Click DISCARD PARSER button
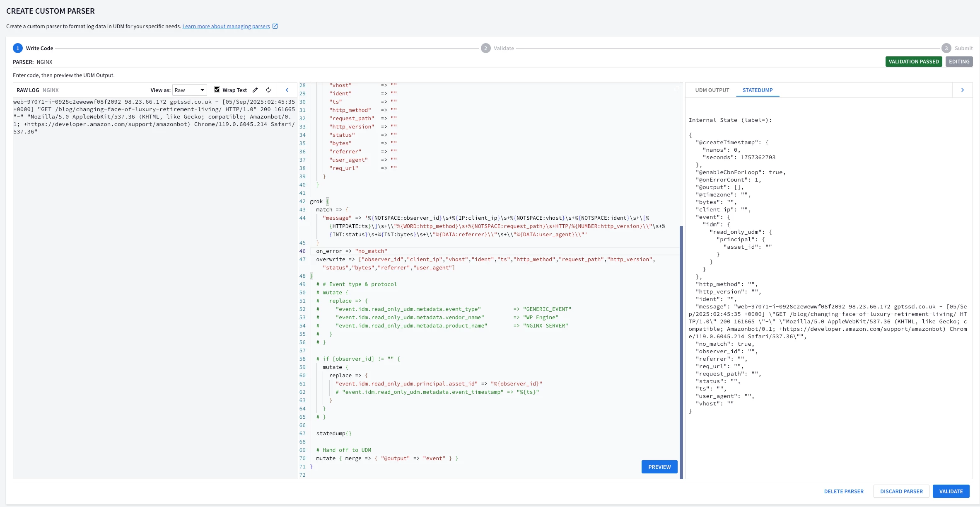The height and width of the screenshot is (507, 980). (901, 491)
